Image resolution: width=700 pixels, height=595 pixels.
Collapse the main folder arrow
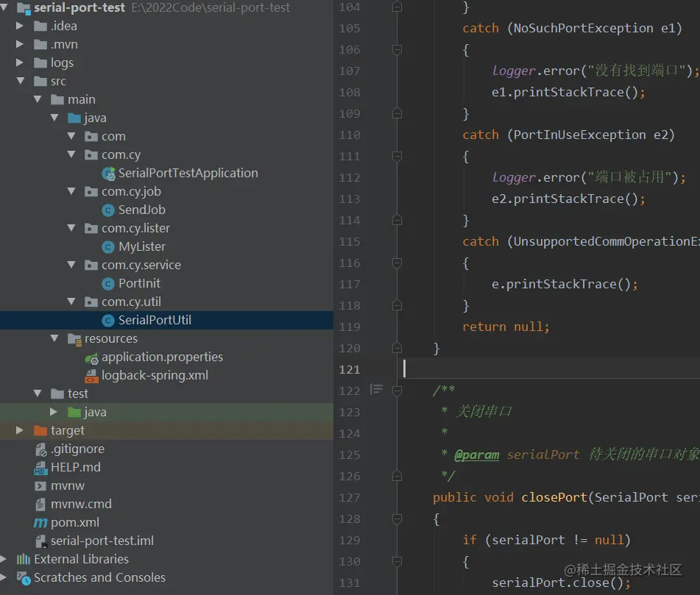click(x=38, y=99)
